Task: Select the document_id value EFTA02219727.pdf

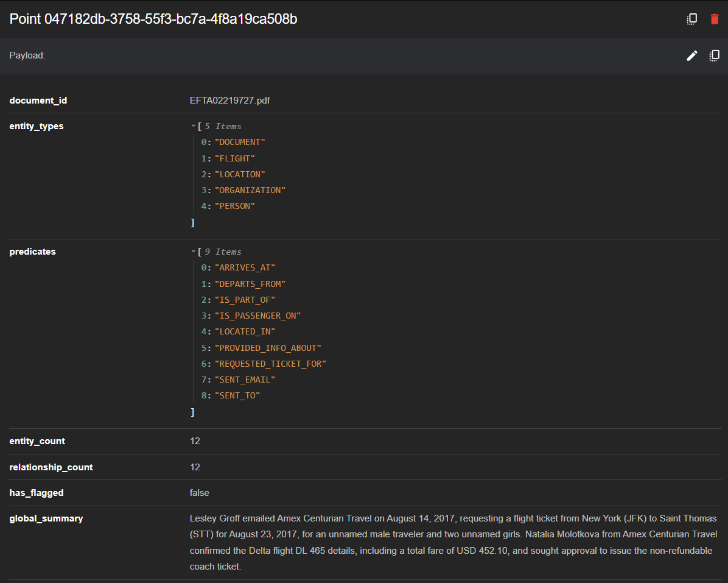Action: pyautogui.click(x=229, y=101)
